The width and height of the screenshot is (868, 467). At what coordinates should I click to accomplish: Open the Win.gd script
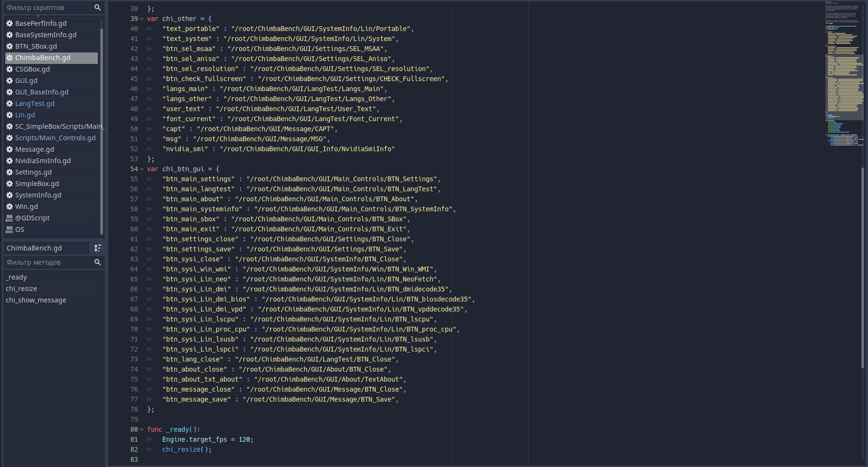coord(52,207)
